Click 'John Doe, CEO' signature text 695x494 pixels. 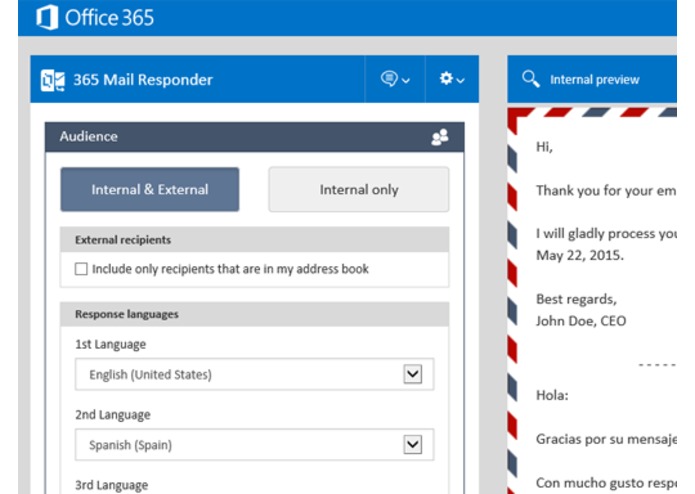click(x=581, y=321)
